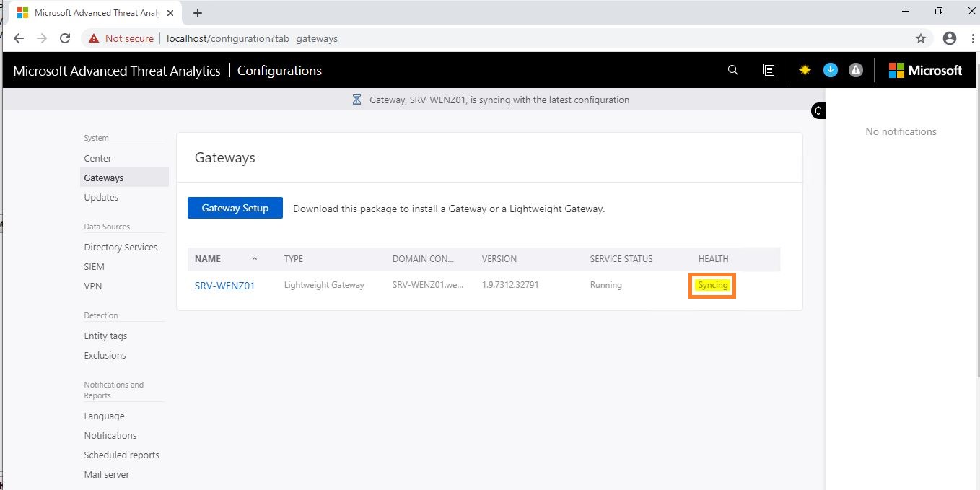Open Language settings in sidebar
The image size is (980, 490).
[x=104, y=416]
